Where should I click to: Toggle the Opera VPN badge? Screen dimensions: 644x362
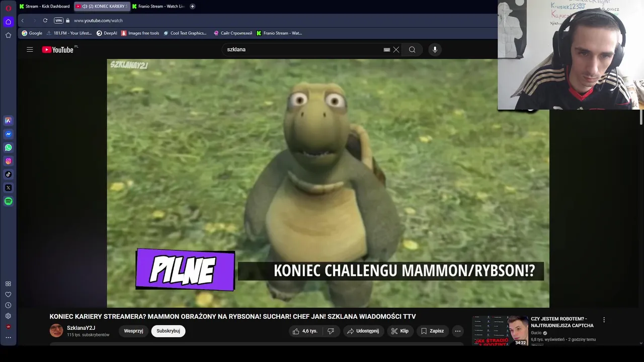[58, 21]
